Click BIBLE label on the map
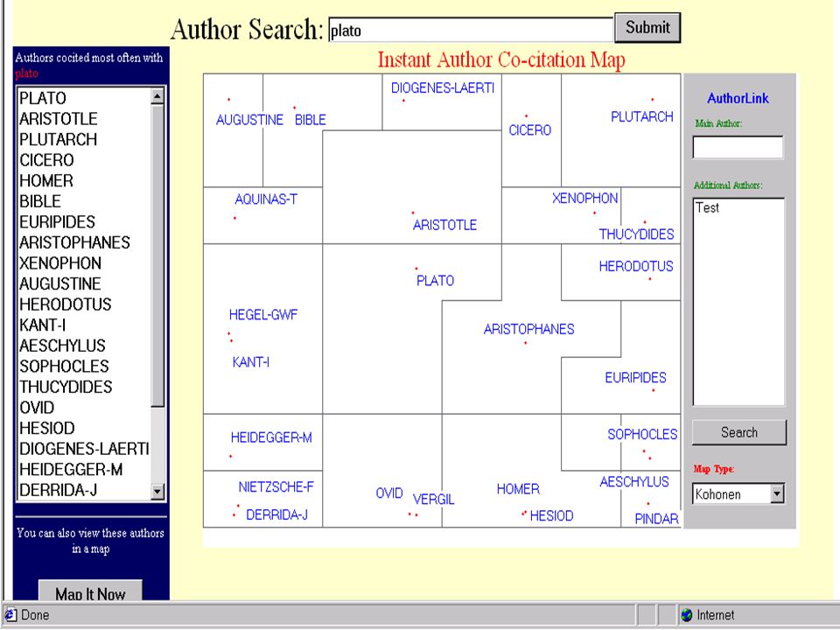This screenshot has width=840, height=630. 310,120
